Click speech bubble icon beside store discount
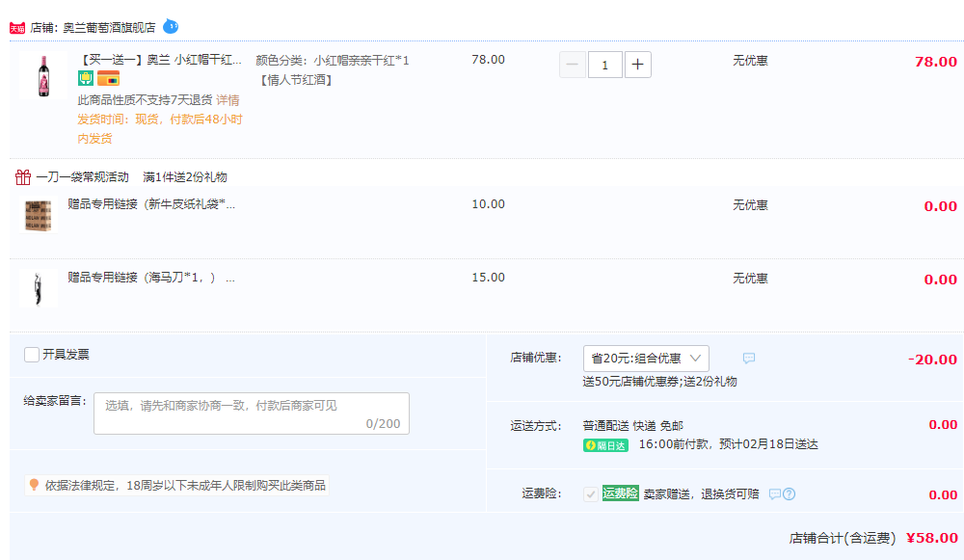This screenshot has width=964, height=560. [749, 358]
